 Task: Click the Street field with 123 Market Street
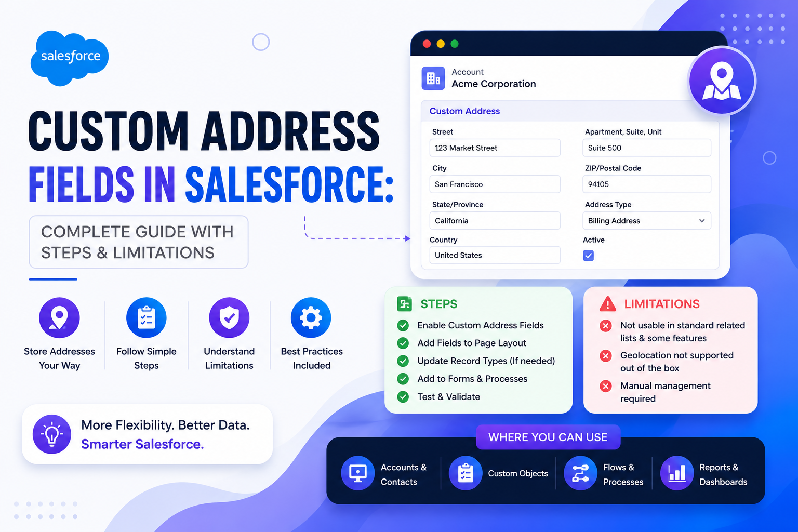click(x=495, y=148)
